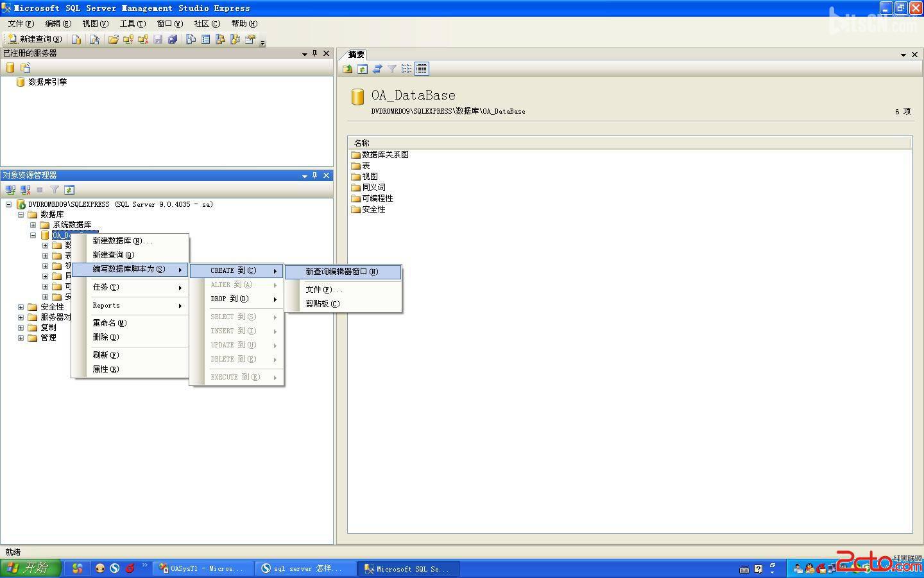Collapse the server DVDROMRD09\SQLEXPRESS tree node
The height and width of the screenshot is (578, 924).
coord(8,204)
